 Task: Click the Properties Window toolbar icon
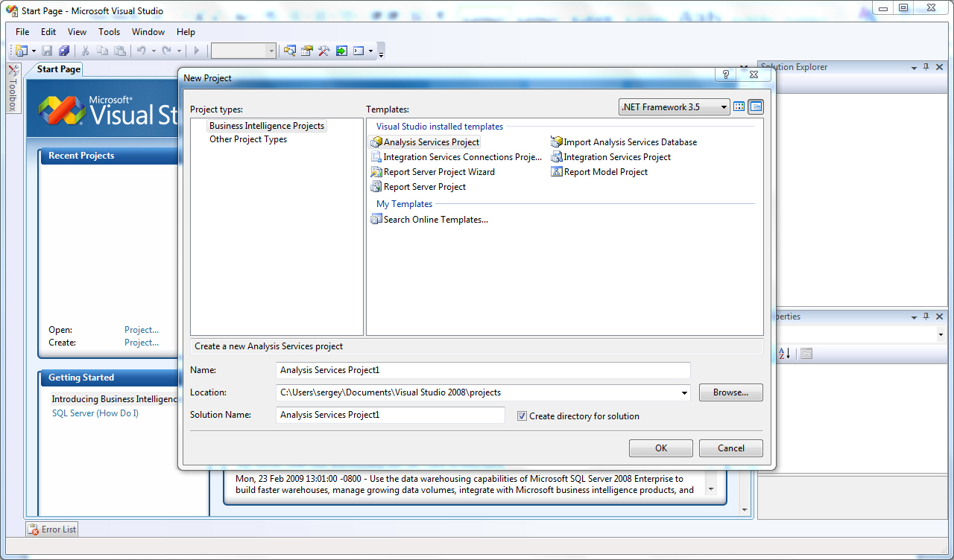click(x=307, y=51)
